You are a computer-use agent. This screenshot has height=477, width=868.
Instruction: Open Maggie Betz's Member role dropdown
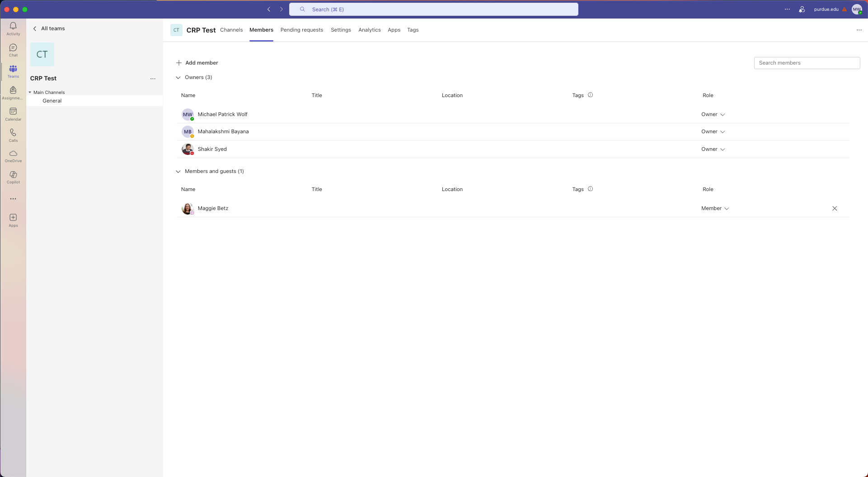point(715,208)
